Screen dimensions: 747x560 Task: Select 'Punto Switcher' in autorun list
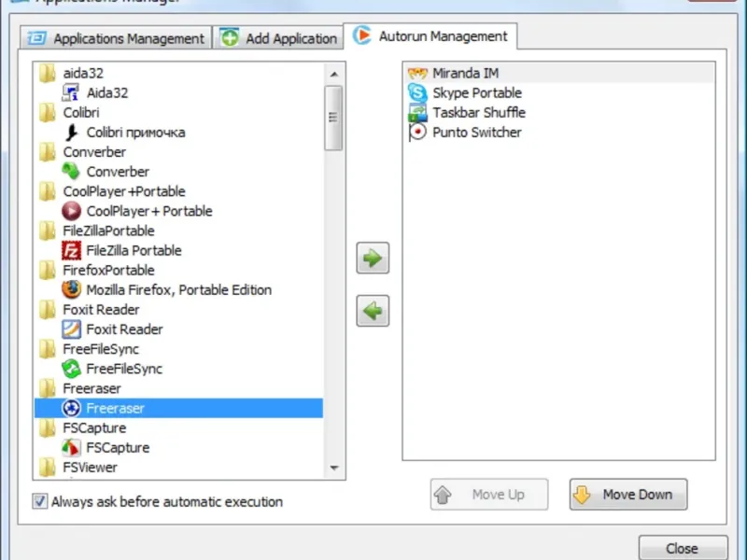tap(558, 133)
